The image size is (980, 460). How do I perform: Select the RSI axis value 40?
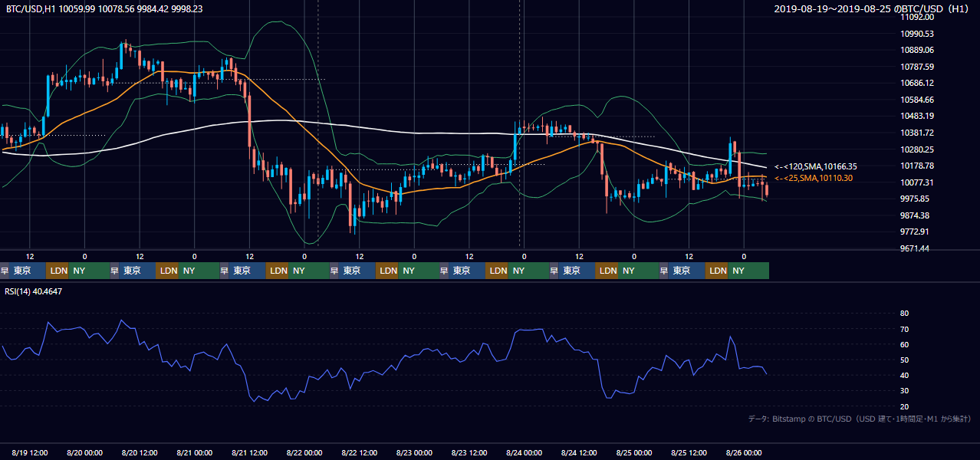pyautogui.click(x=904, y=375)
